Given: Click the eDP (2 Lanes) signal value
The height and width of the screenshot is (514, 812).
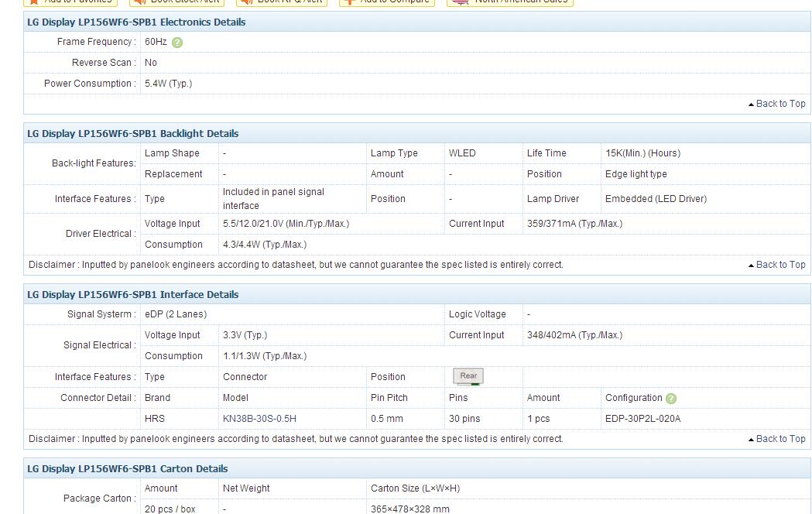Looking at the screenshot, I should click(176, 314).
